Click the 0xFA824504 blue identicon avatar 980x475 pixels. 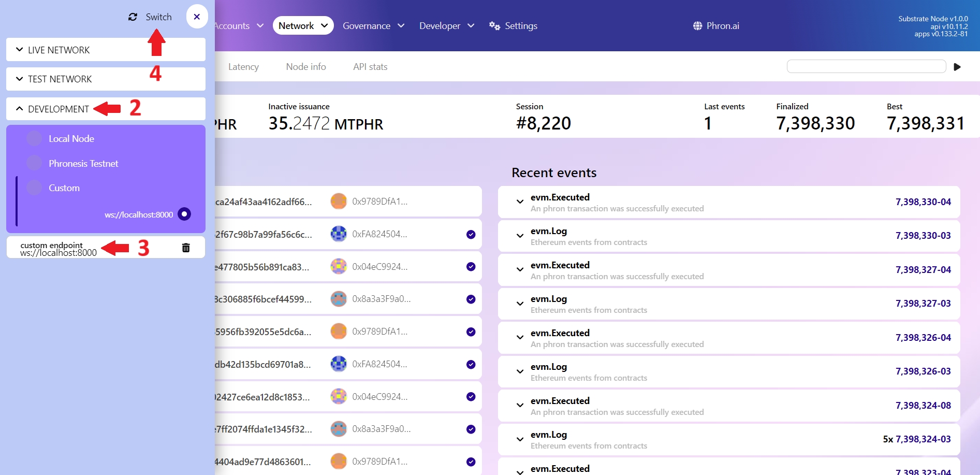click(x=339, y=234)
